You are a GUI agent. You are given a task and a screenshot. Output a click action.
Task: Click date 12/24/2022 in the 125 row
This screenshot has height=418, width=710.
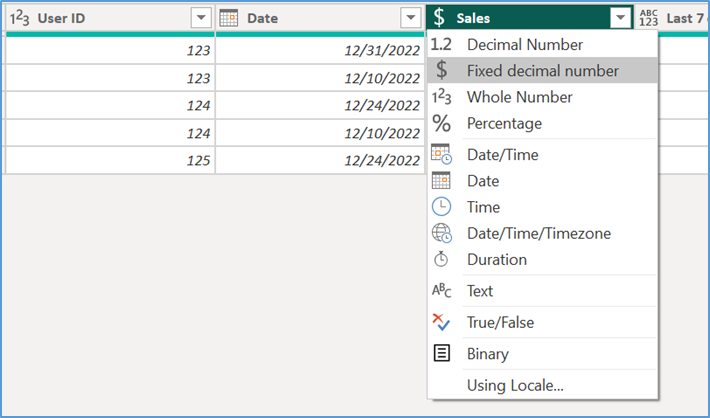(x=320, y=160)
